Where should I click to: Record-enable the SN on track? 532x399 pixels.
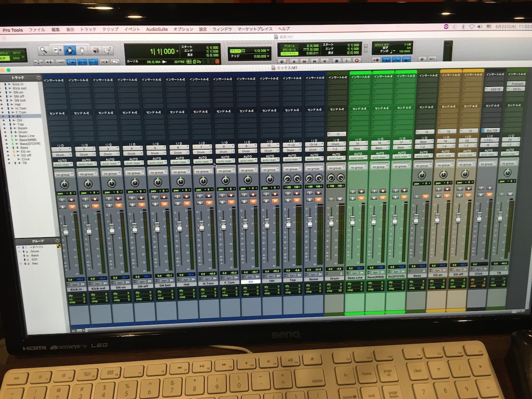pyautogui.click(x=118, y=198)
